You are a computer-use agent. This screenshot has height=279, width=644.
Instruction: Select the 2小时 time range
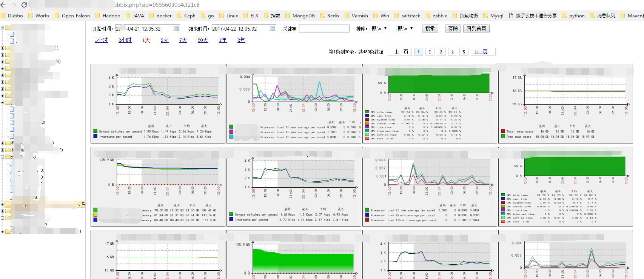[x=125, y=40]
